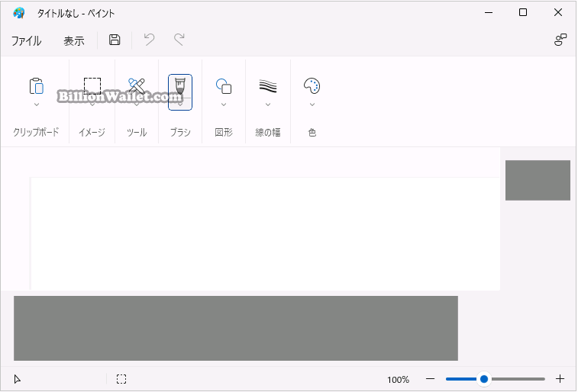Open the ファイル menu
Viewport: 578px width, 392px height.
point(26,40)
